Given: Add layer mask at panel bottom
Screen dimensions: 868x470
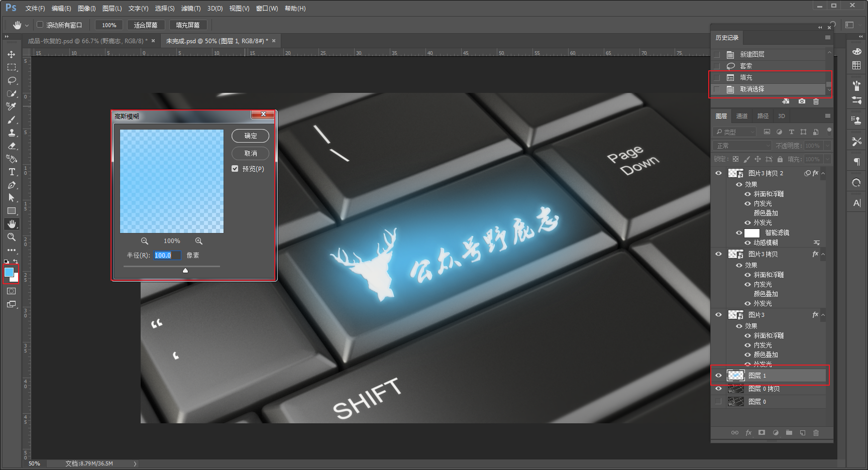Looking at the screenshot, I should click(x=762, y=432).
